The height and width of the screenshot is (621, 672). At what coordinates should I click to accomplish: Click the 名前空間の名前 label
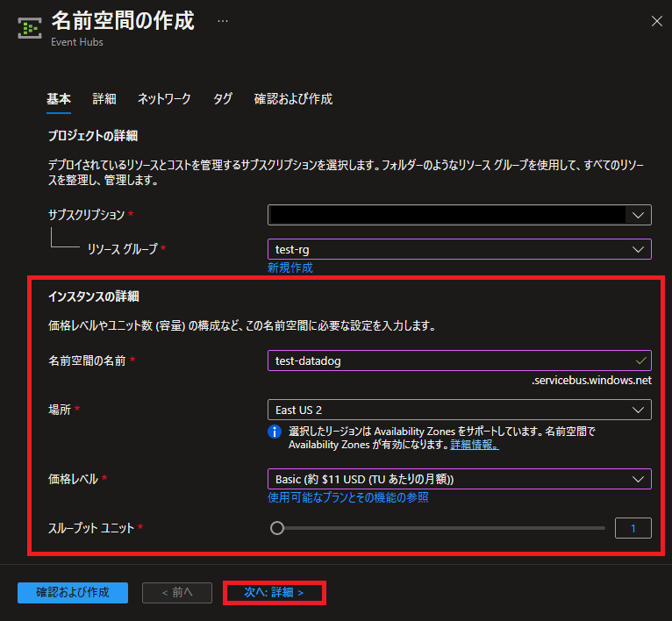[87, 360]
